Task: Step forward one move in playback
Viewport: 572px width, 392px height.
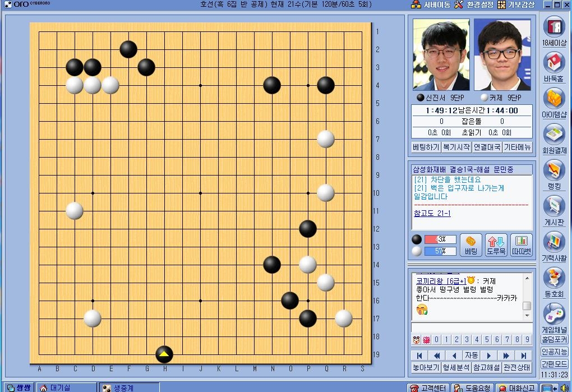Action: tap(488, 356)
